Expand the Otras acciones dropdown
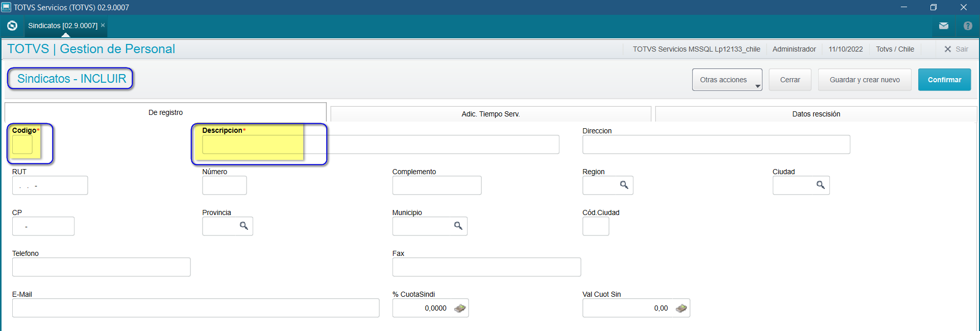The width and height of the screenshot is (980, 331). click(727, 80)
